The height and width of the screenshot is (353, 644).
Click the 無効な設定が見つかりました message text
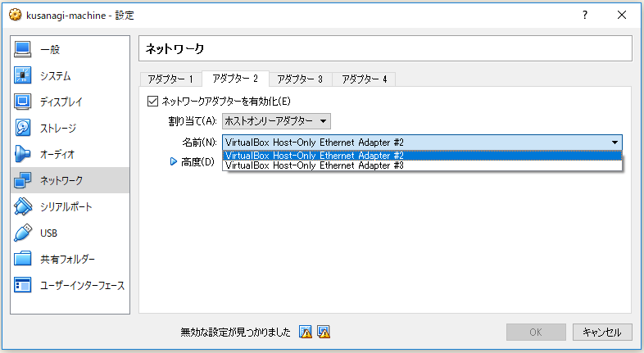tap(235, 332)
